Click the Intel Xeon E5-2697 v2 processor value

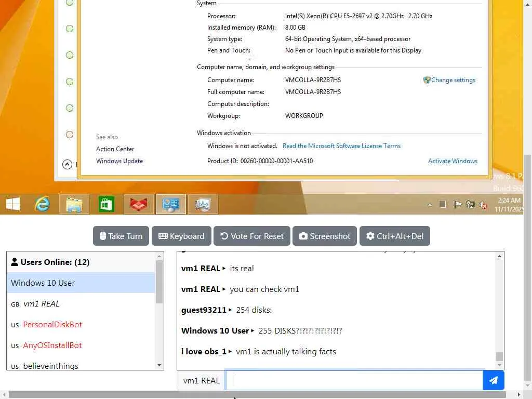tap(358, 16)
